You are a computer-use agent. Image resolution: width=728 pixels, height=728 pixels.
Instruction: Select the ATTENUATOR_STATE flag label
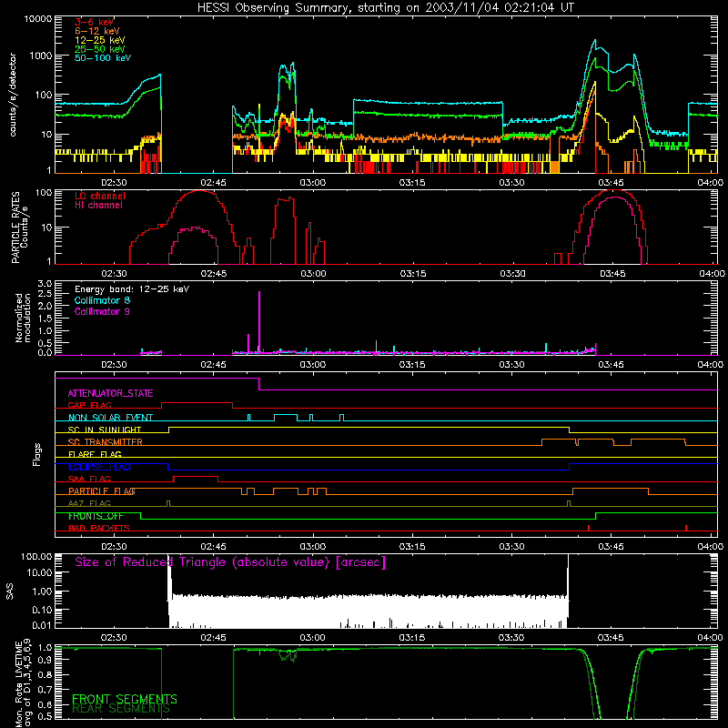coord(110,393)
